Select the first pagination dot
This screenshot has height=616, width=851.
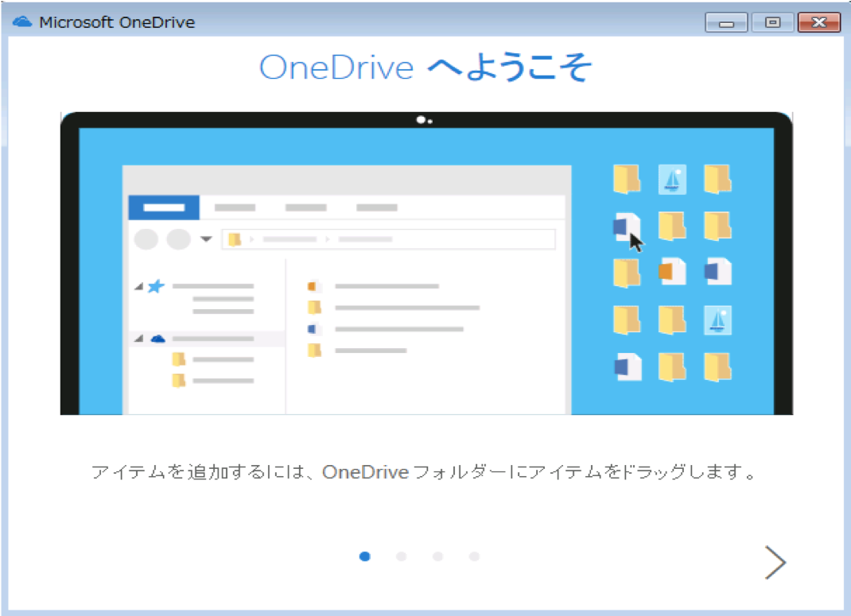click(364, 556)
